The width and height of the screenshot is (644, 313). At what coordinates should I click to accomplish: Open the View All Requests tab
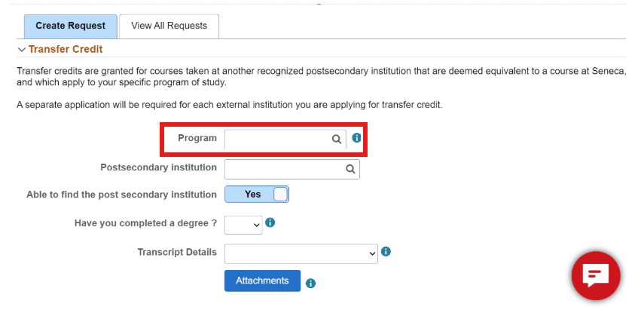pos(169,26)
